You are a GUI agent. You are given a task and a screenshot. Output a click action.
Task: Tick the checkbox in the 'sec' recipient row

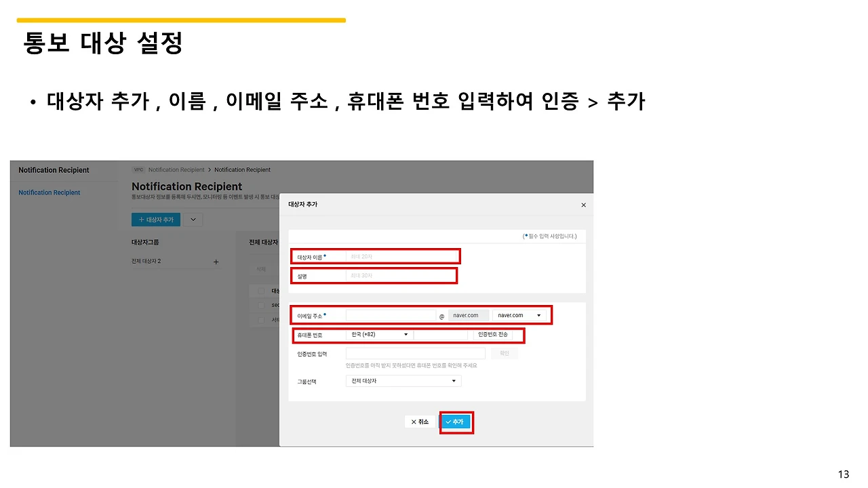pos(261,306)
